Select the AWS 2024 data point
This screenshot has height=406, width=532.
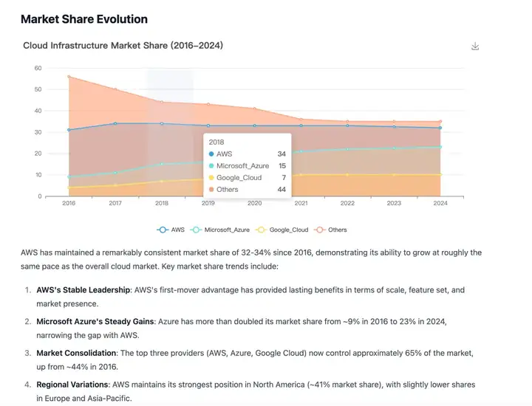[440, 128]
